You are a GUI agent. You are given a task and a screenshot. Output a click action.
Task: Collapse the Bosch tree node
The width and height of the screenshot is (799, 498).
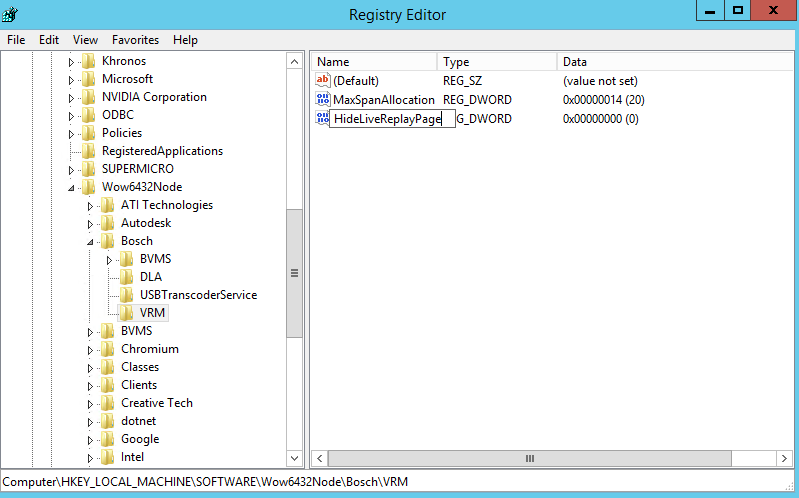click(90, 242)
